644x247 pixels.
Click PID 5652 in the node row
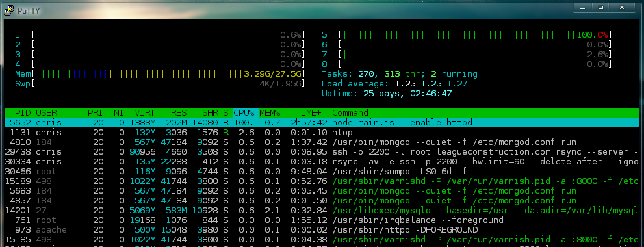[x=20, y=122]
